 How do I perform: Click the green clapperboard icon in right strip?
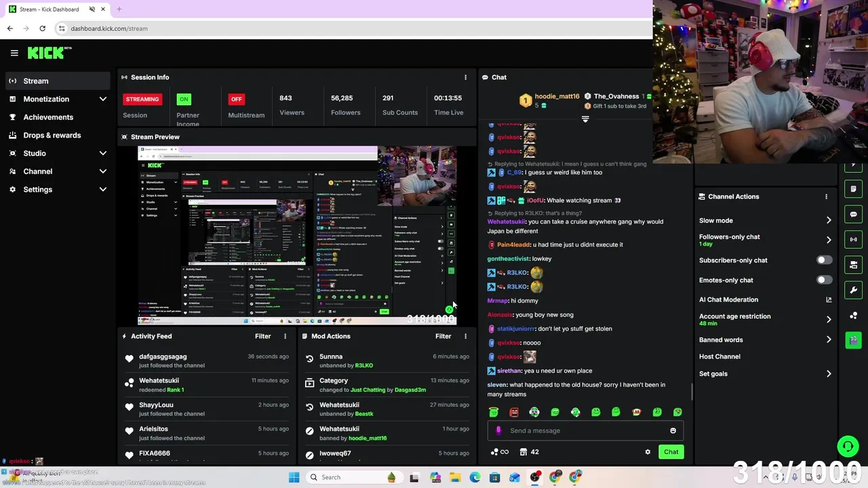854,340
